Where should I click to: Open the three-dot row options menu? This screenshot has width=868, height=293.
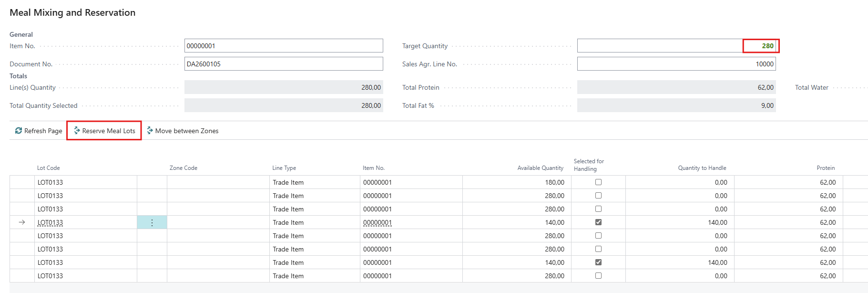coord(152,222)
